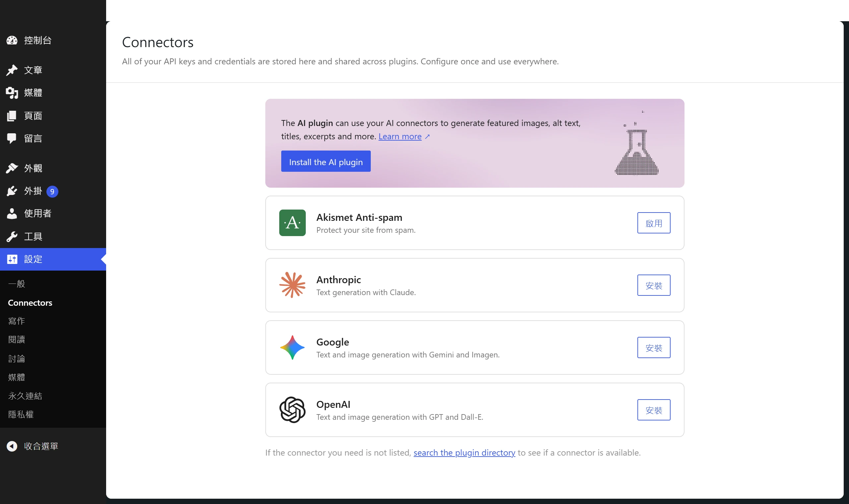The image size is (849, 504).
Task: Click the user icon beside 使用者
Action: [x=12, y=214]
